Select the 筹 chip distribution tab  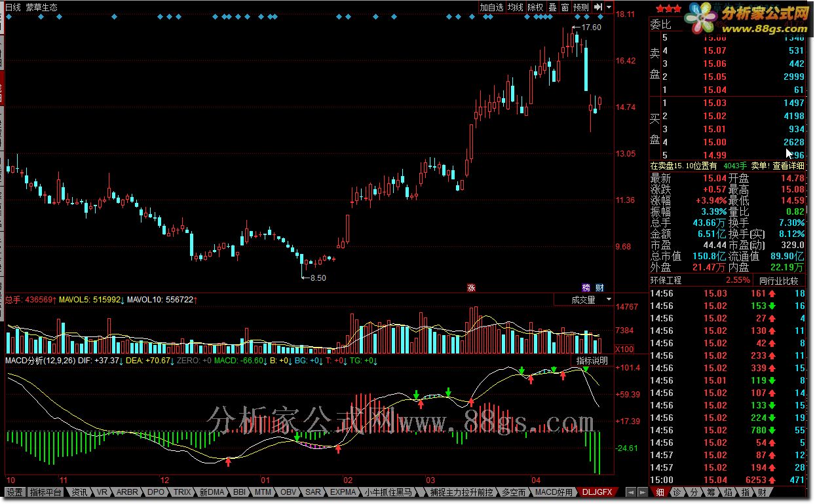tap(711, 492)
